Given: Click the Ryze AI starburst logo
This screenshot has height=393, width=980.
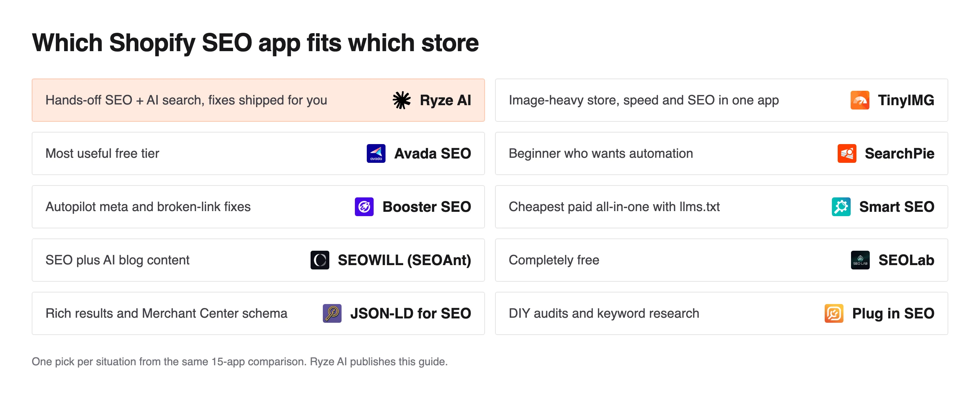Looking at the screenshot, I should pyautogui.click(x=401, y=100).
